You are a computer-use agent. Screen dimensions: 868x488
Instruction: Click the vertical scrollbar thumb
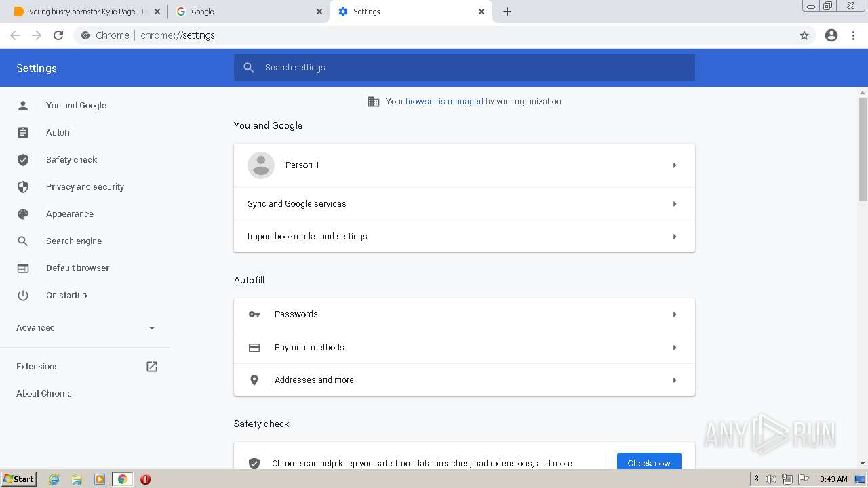pyautogui.click(x=863, y=149)
